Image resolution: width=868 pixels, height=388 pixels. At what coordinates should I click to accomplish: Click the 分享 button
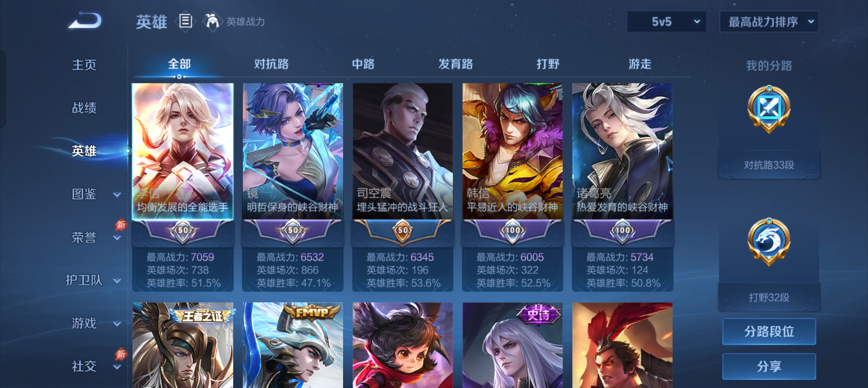point(769,366)
